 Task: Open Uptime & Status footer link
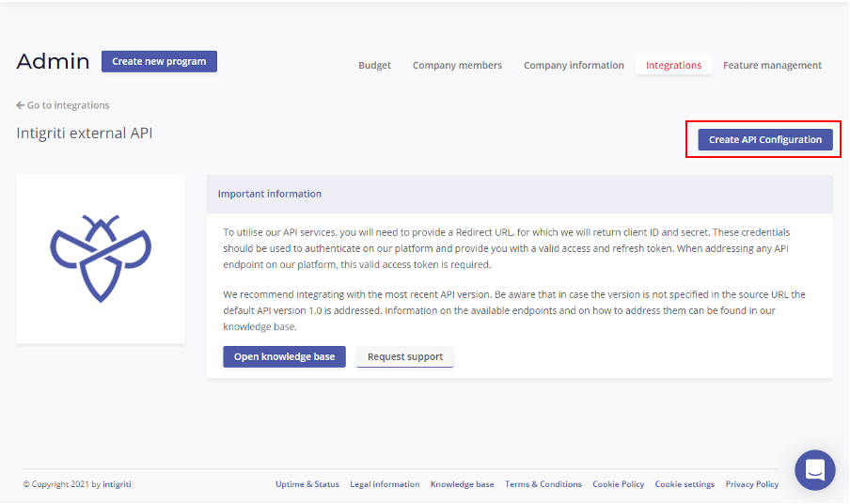(307, 484)
